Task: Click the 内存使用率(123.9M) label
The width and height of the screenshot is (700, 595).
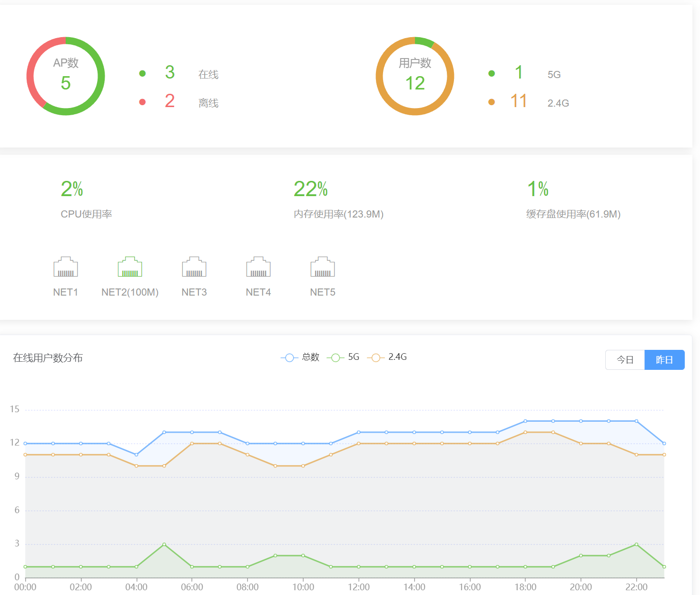Action: coord(338,214)
